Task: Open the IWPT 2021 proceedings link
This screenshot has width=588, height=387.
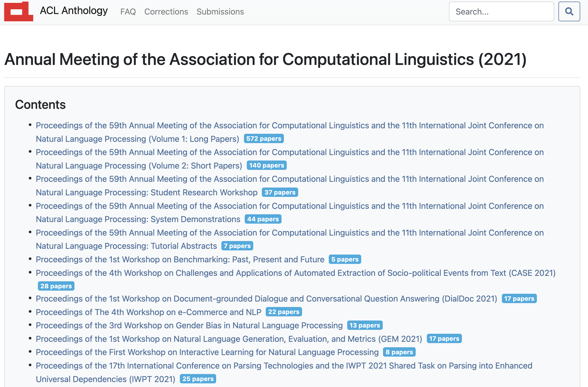Action: (x=284, y=372)
